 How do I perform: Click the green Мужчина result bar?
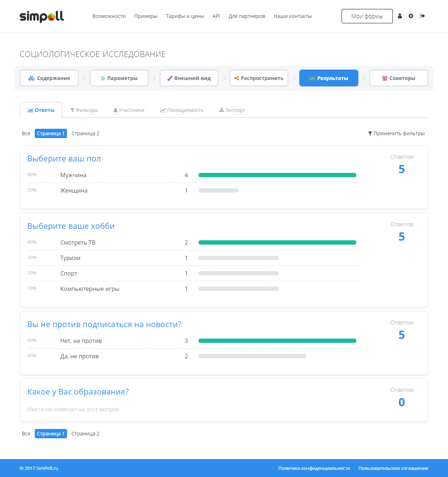click(x=277, y=175)
